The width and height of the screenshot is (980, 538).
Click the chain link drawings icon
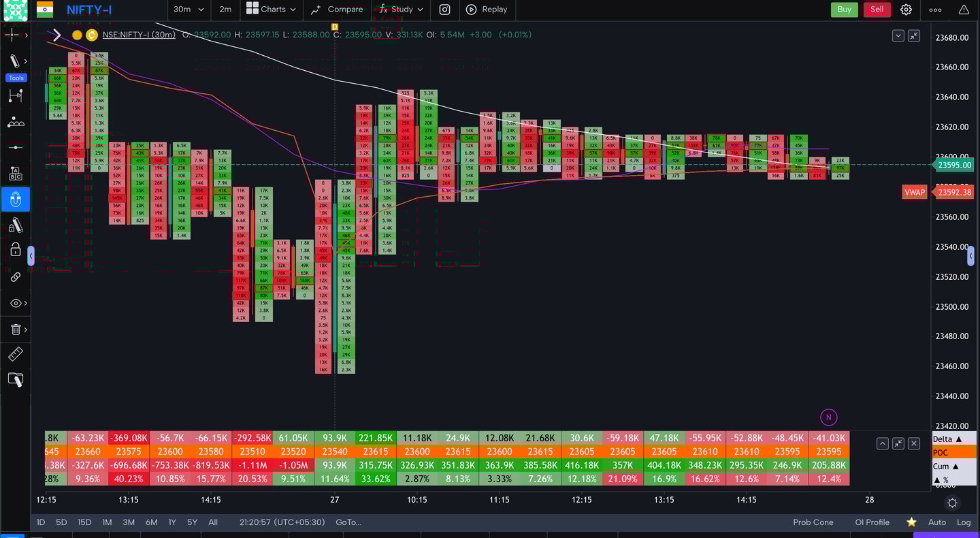pos(15,276)
